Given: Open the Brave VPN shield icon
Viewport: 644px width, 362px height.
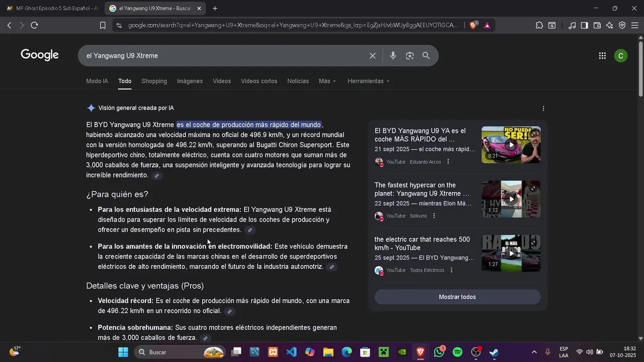Looking at the screenshot, I should [x=622, y=25].
